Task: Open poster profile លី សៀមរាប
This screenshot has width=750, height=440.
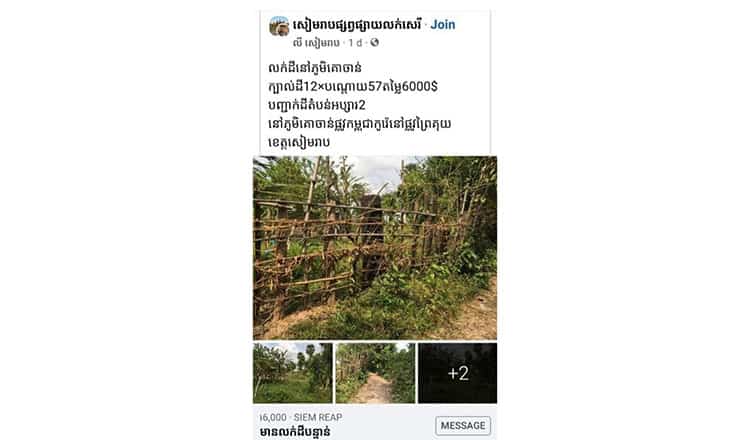Action: (x=316, y=43)
